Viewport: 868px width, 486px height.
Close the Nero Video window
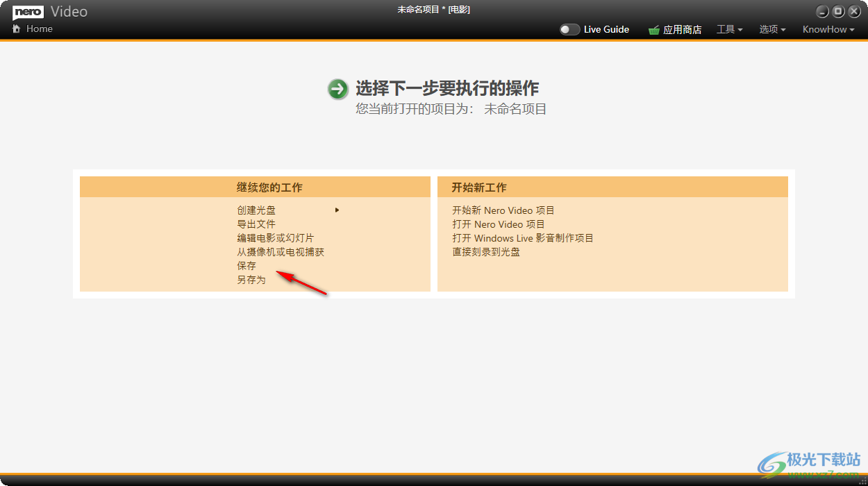(854, 12)
